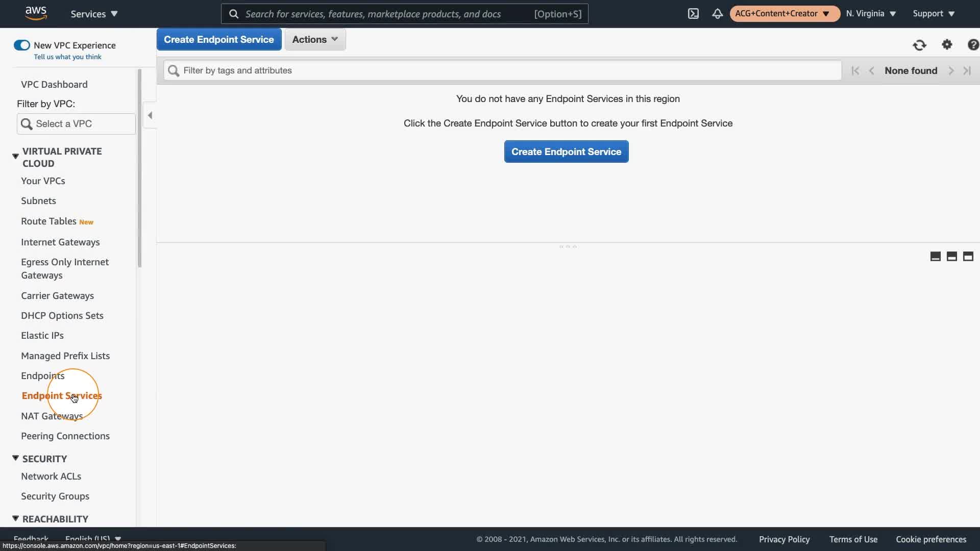Image resolution: width=980 pixels, height=551 pixels.
Task: Open the N. Virginia region dropdown
Action: (871, 14)
